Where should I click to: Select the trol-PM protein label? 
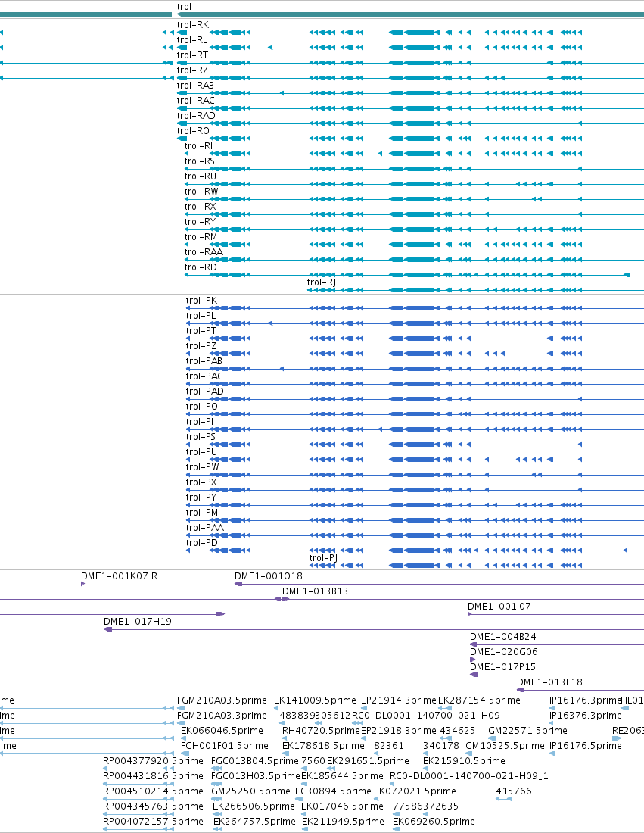pos(202,513)
